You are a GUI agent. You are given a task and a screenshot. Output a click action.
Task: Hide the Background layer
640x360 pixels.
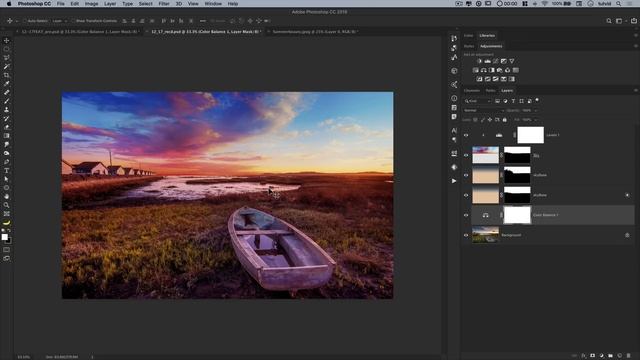click(466, 235)
